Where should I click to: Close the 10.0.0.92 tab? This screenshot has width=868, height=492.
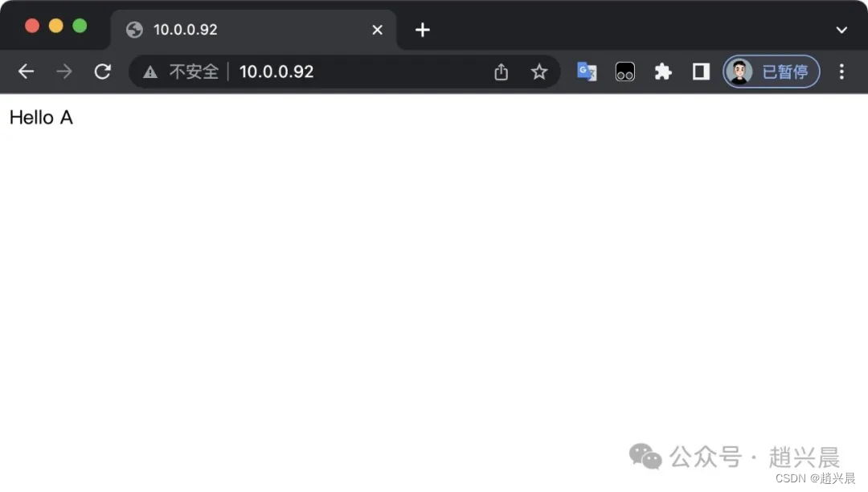pyautogui.click(x=377, y=30)
